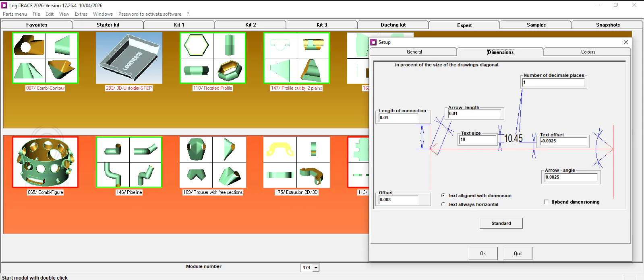Click the Offset input field
Image resolution: width=644 pixels, height=280 pixels.
(398, 200)
